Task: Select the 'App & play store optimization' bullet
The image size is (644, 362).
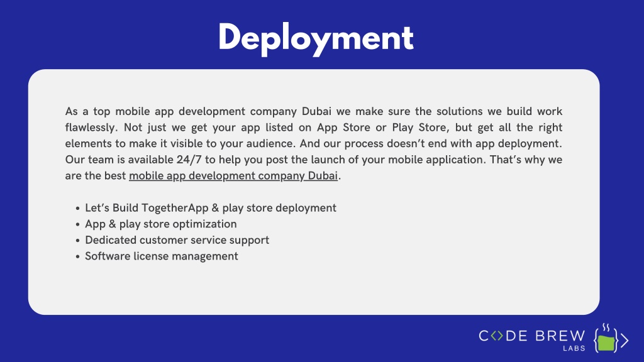Action: point(160,224)
